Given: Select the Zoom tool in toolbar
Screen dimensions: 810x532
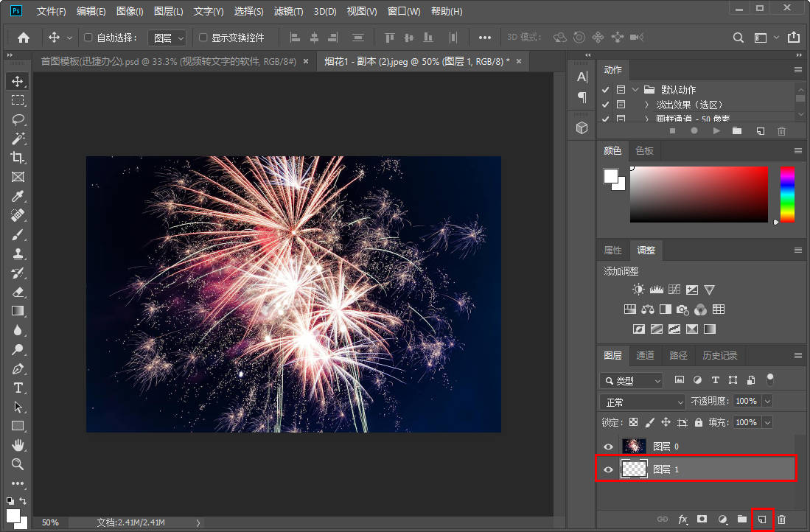Looking at the screenshot, I should [18, 464].
